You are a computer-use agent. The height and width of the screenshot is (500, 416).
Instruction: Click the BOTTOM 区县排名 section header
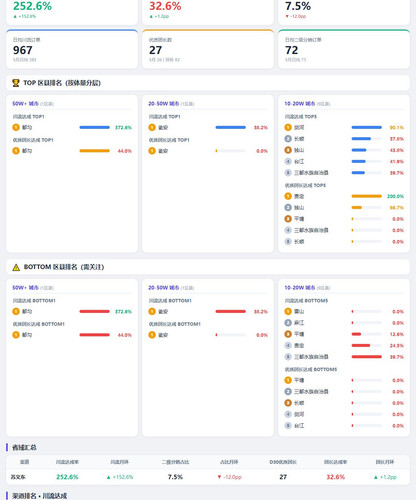point(208,267)
